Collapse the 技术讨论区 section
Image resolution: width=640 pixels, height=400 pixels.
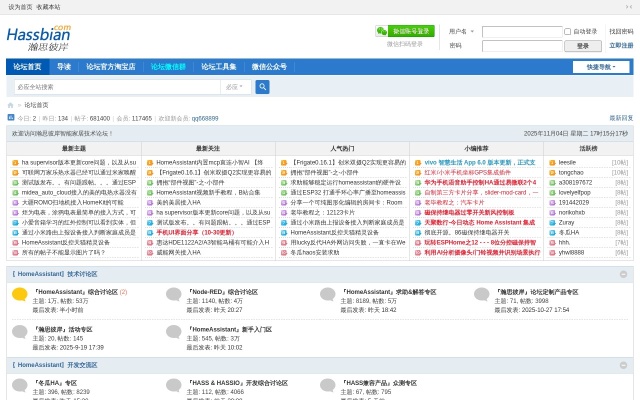point(623,274)
